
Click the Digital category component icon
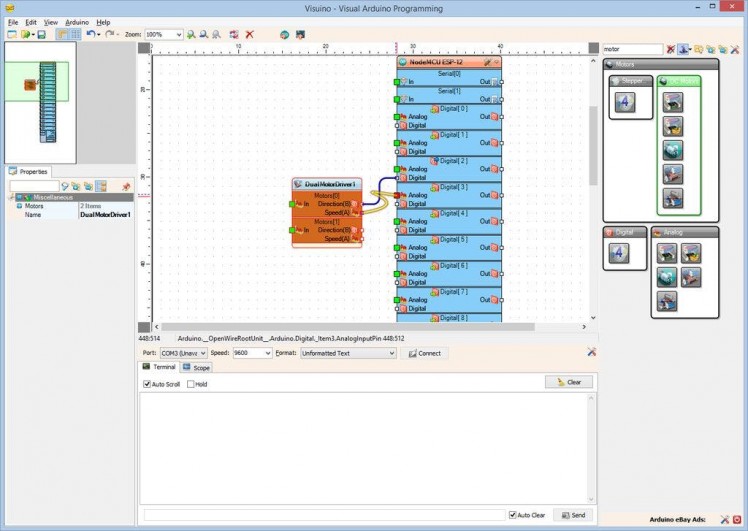tap(618, 254)
